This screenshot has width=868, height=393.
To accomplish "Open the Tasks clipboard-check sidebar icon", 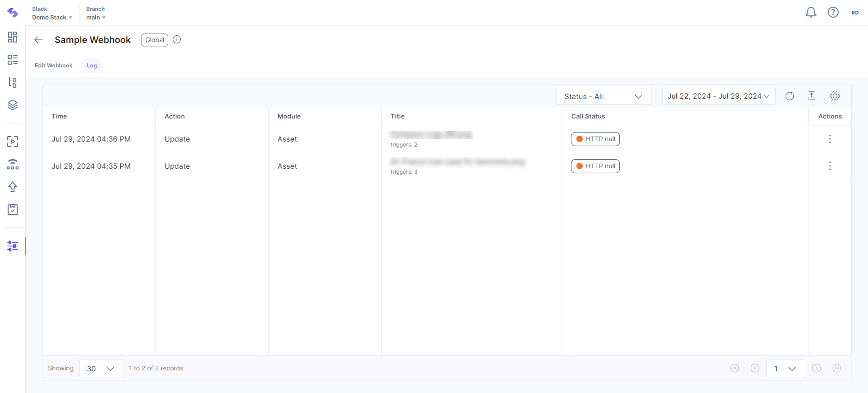I will [x=12, y=209].
